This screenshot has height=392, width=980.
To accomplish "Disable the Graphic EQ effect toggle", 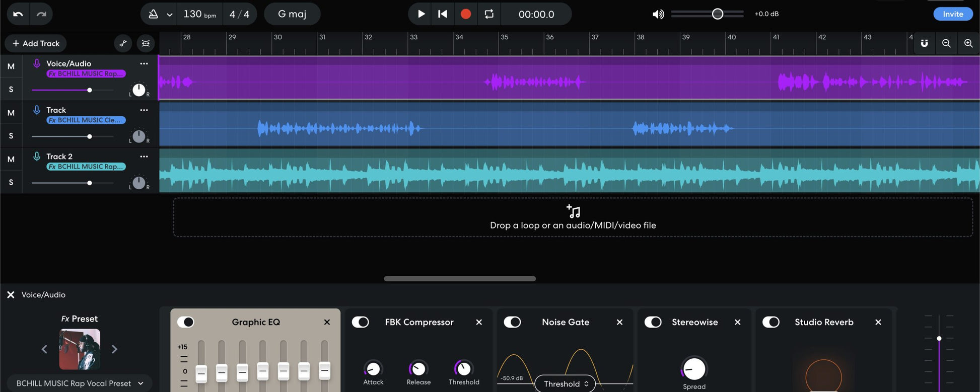I will click(x=186, y=322).
